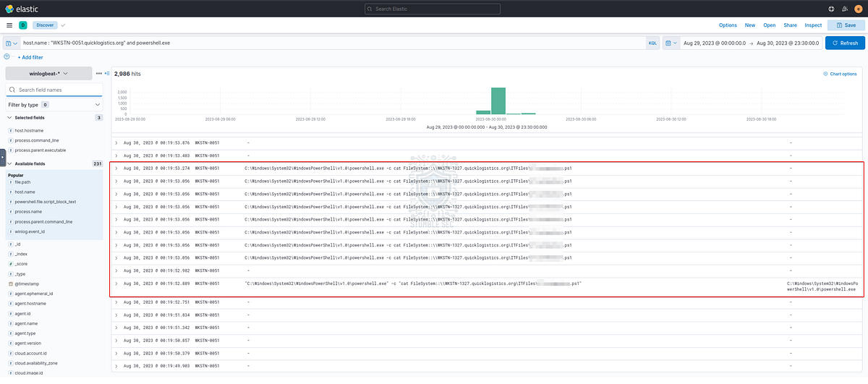Click the 2,986 hits count
The height and width of the screenshot is (384, 868).
coord(127,74)
